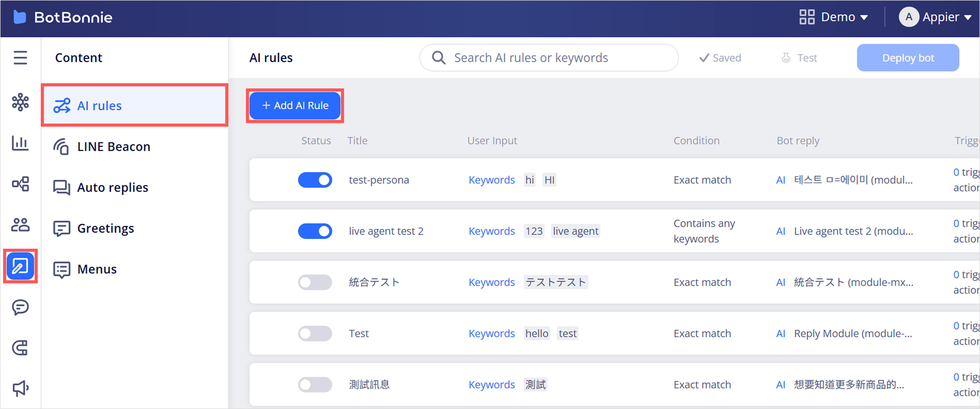Click AI link in test-persona row

[780, 180]
